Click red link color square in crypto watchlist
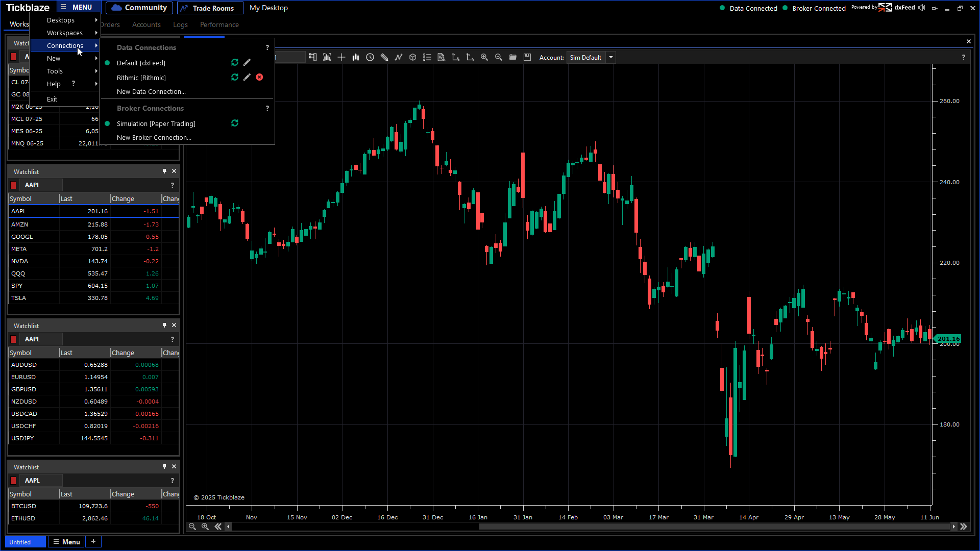 14,480
